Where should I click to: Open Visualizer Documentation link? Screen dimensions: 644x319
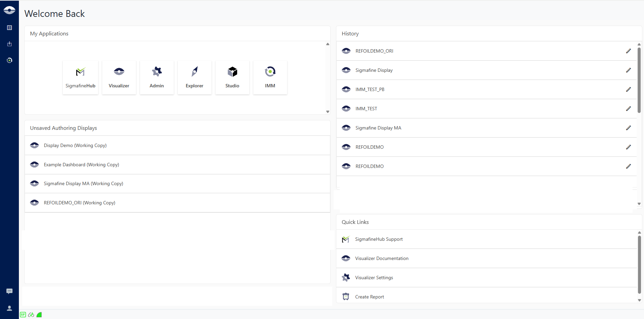(x=382, y=258)
